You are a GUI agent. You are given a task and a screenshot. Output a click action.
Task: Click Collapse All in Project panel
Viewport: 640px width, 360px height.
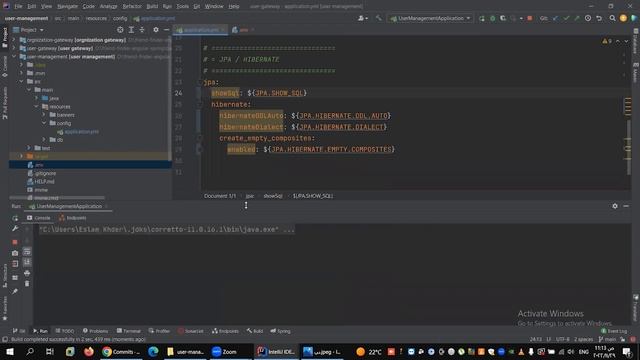pyautogui.click(x=142, y=30)
